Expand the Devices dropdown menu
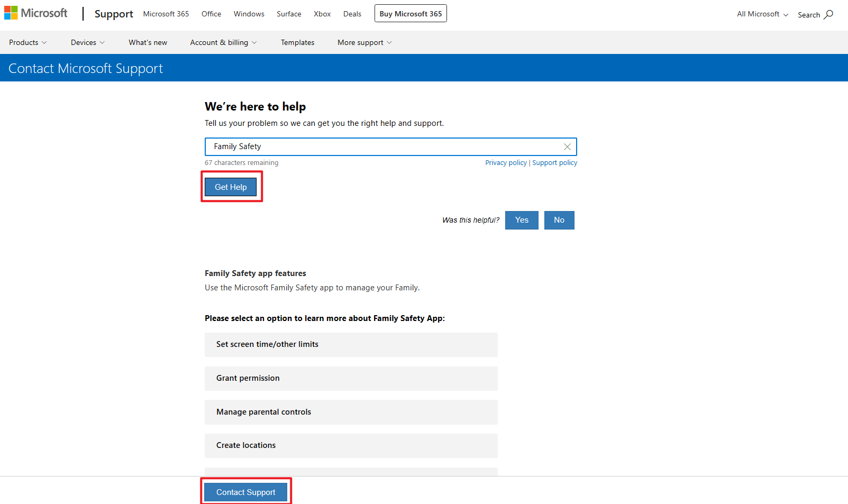848x504 pixels. click(x=88, y=42)
